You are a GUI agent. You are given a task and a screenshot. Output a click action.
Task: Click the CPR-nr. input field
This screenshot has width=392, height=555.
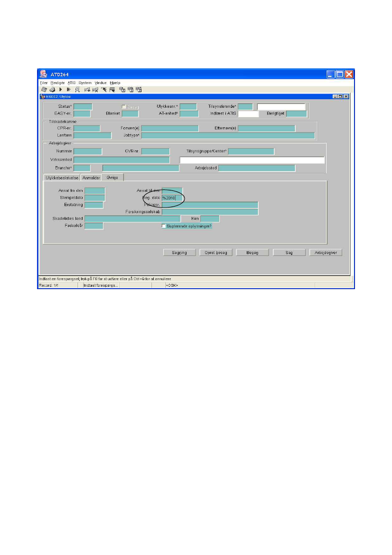point(87,128)
